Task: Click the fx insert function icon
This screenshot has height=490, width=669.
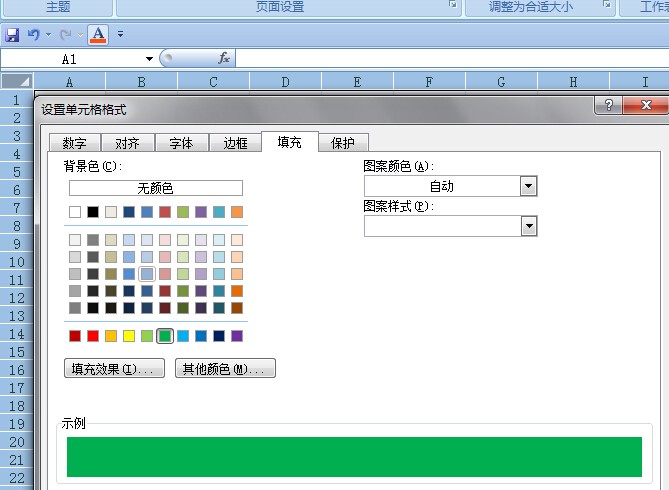Action: (x=224, y=58)
